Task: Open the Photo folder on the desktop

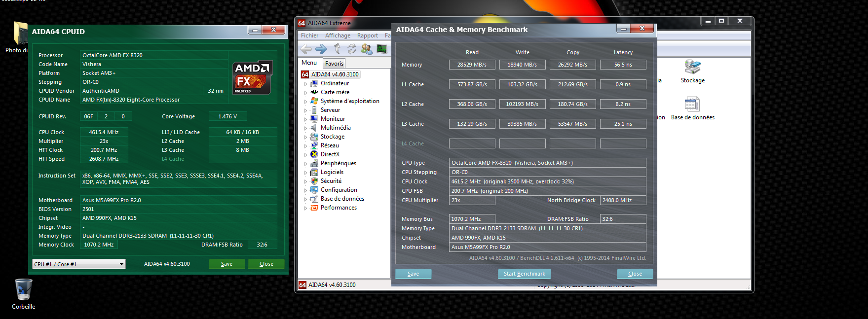Action: pyautogui.click(x=20, y=33)
